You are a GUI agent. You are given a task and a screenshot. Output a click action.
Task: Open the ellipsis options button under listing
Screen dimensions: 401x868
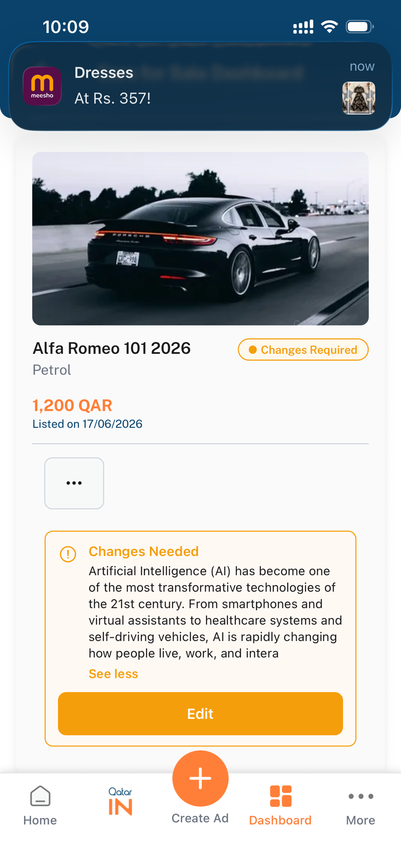[x=74, y=483]
